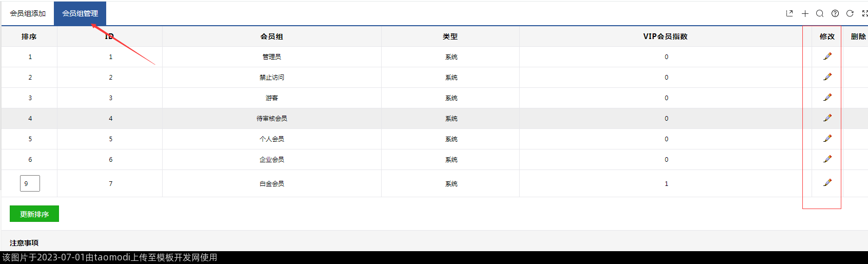Open search with the magnifier icon
The height and width of the screenshot is (264, 868).
coord(820,13)
